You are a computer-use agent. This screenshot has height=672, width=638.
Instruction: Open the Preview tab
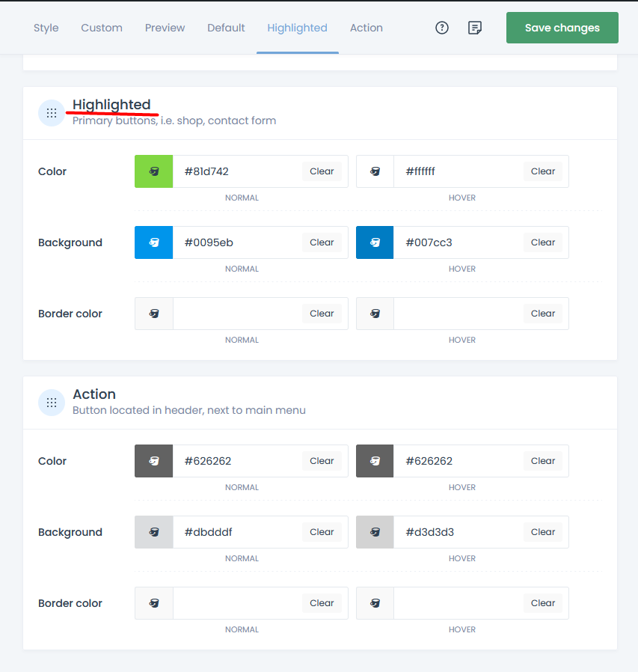165,28
